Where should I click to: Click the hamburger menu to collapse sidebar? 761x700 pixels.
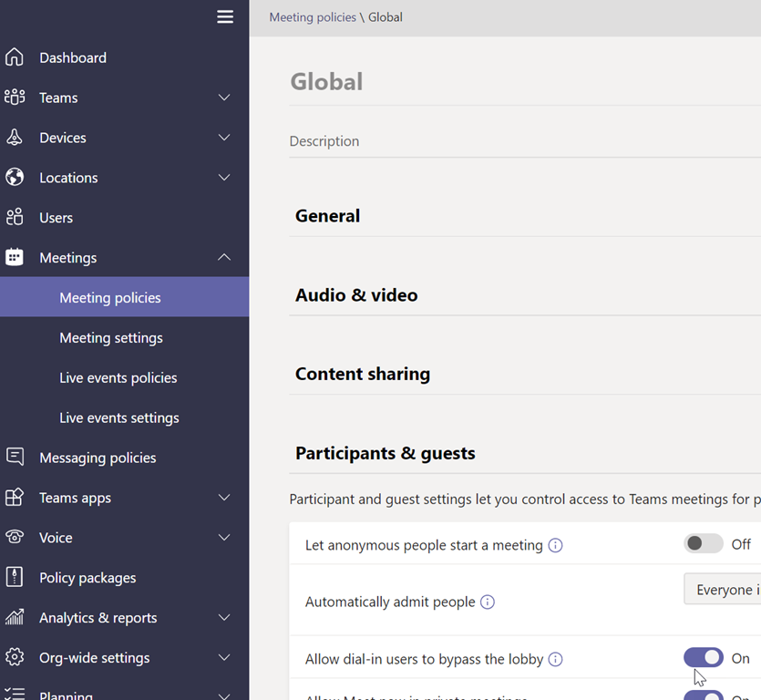[225, 16]
